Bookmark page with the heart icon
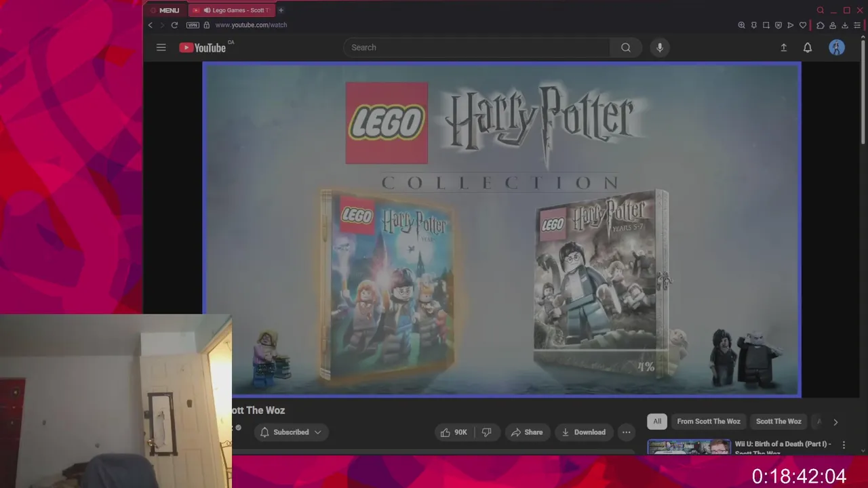The height and width of the screenshot is (488, 868). click(803, 25)
